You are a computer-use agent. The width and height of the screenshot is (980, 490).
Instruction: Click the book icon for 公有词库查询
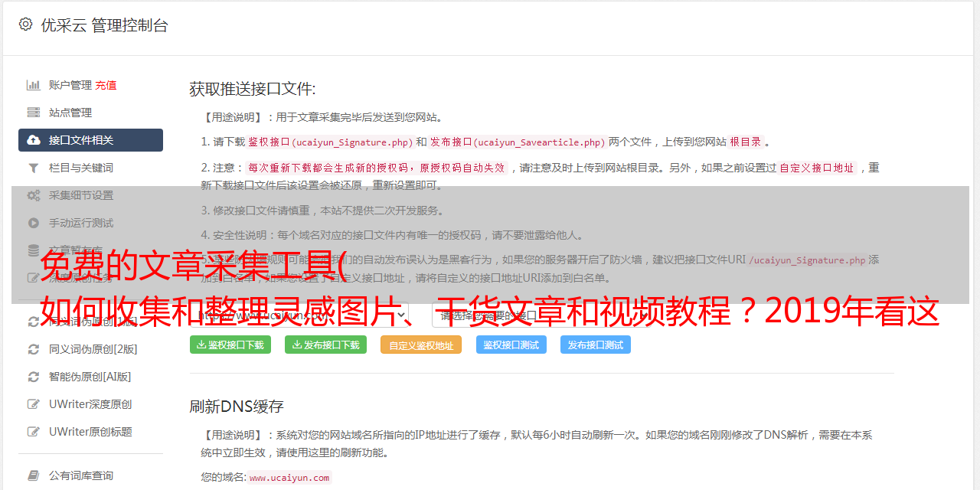coord(34,475)
